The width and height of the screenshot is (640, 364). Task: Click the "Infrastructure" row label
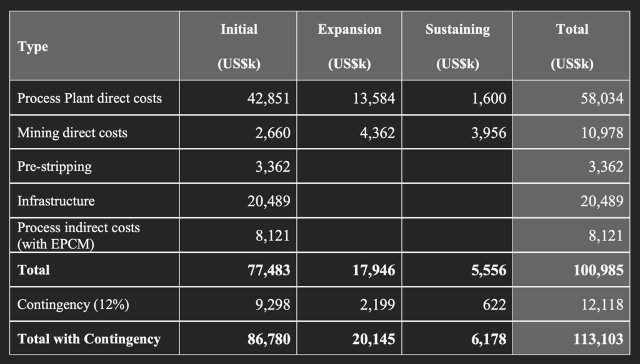56,201
